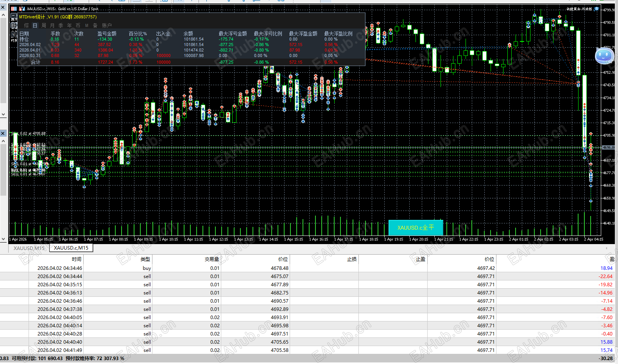Image resolution: width=618 pixels, height=364 pixels.
Task: Select the sell trade at 2026.04.02 04:34:44
Action: 307,277
